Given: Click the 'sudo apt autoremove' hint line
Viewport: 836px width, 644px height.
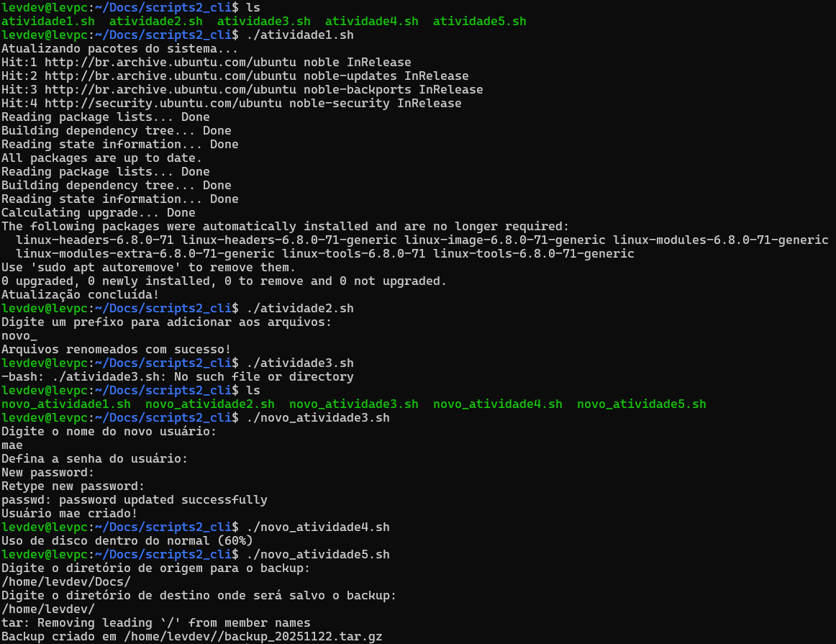Looking at the screenshot, I should (x=148, y=268).
